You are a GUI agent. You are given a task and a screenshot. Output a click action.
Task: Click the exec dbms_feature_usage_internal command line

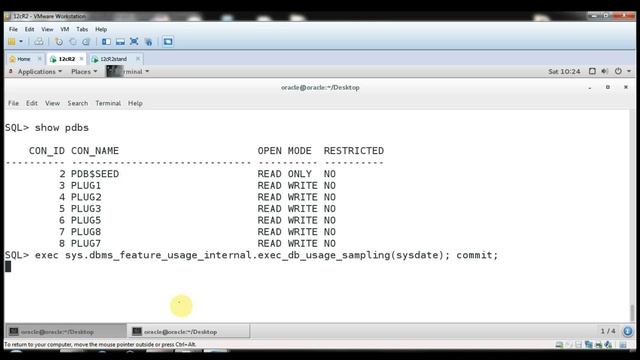click(267, 255)
